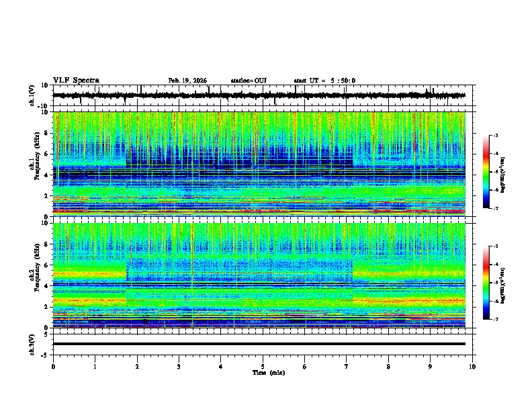
Task: Click time axis tick label '3'
Action: (x=179, y=367)
